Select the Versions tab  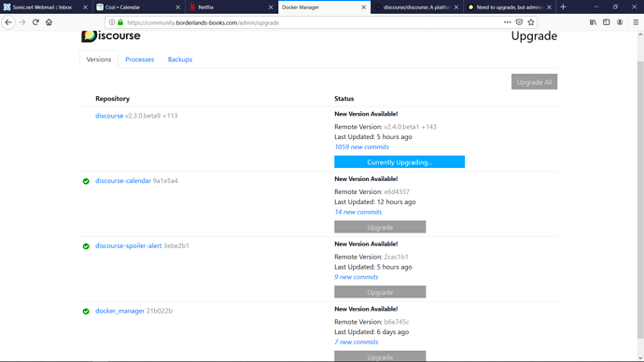click(x=99, y=59)
